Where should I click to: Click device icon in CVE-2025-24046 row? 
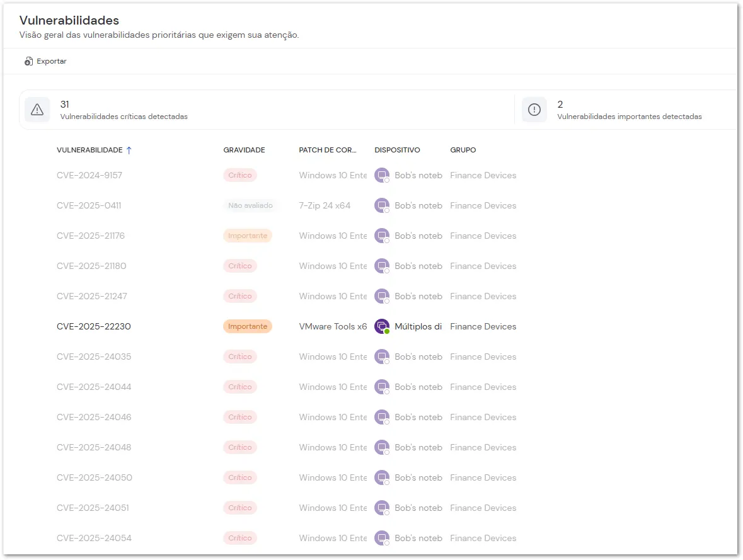382,418
